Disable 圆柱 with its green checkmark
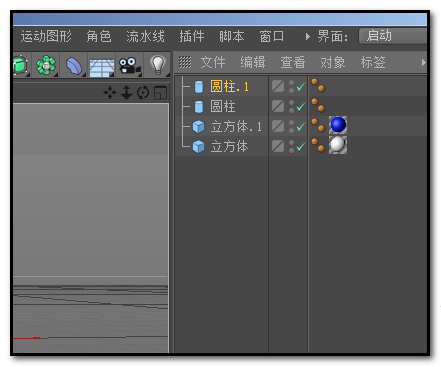 [301, 107]
